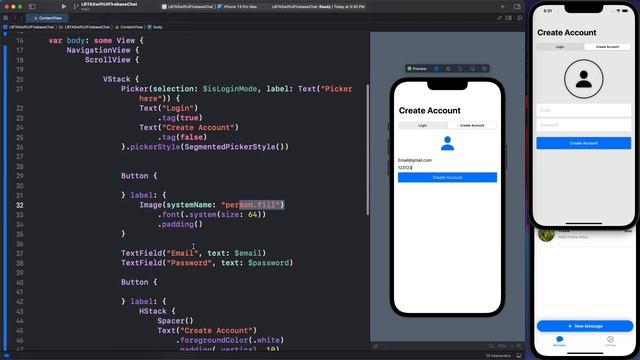
Task: Select Login segment in canvas preview
Action: pos(422,125)
